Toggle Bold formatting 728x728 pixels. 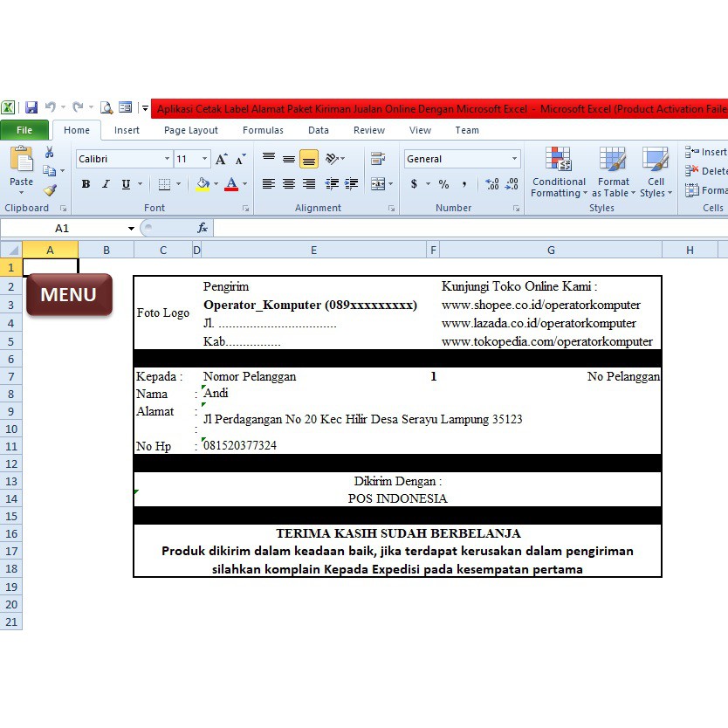(x=86, y=184)
